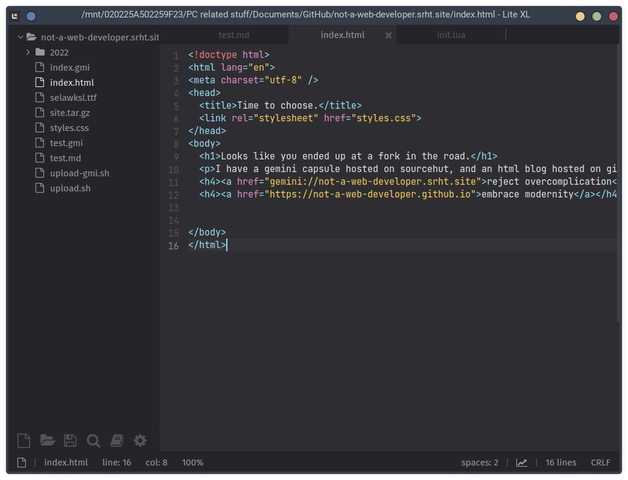Click the file icon beside site.tar.gz
Image resolution: width=628 pixels, height=480 pixels.
(39, 113)
